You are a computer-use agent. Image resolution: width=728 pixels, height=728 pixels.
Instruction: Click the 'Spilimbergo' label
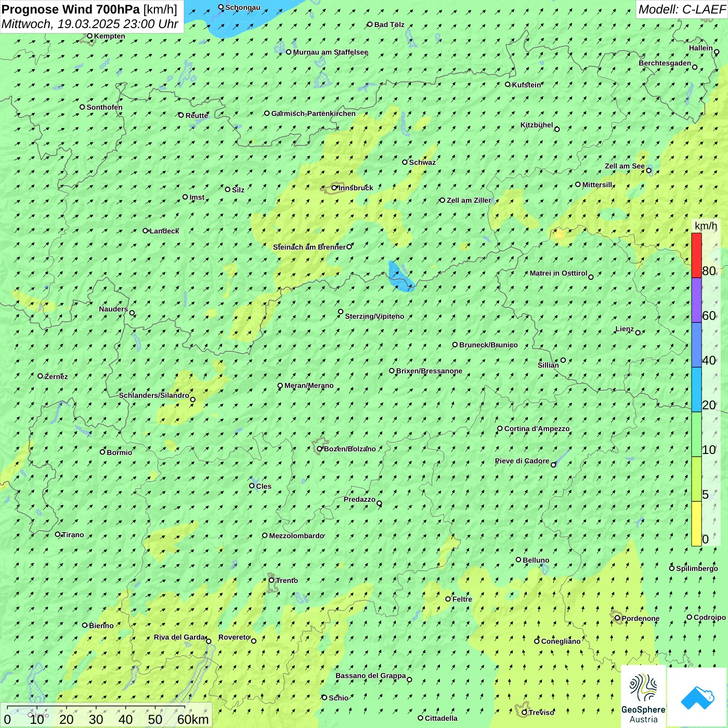(x=697, y=568)
